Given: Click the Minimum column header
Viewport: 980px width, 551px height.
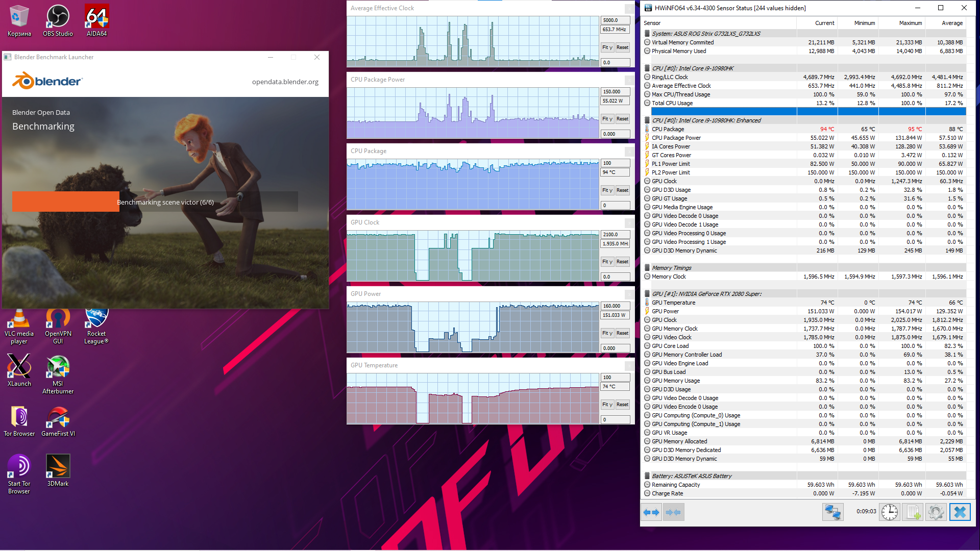Looking at the screenshot, I should pyautogui.click(x=857, y=23).
